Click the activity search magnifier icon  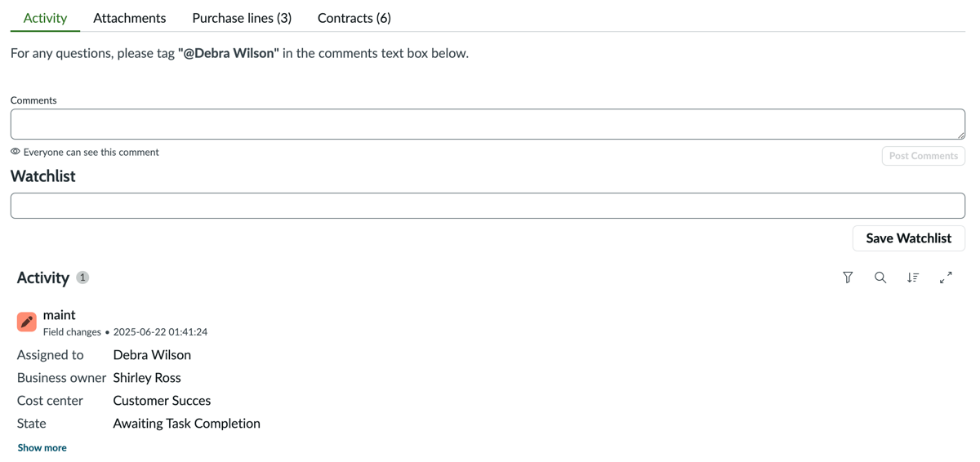click(x=880, y=278)
